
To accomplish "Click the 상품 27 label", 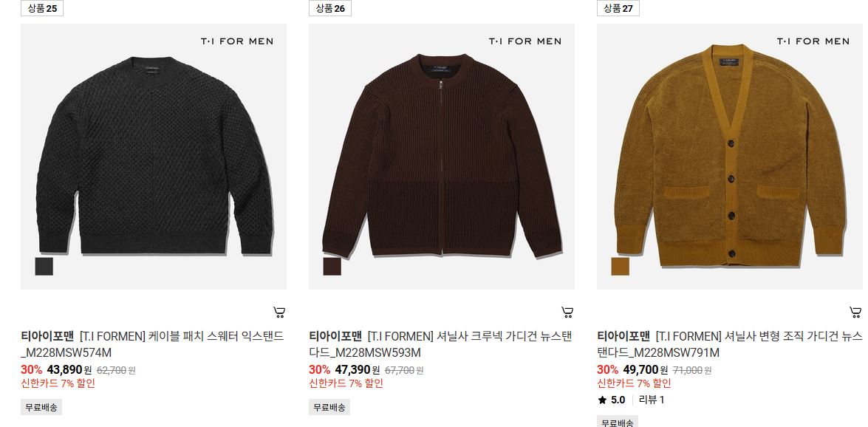I will click(618, 8).
